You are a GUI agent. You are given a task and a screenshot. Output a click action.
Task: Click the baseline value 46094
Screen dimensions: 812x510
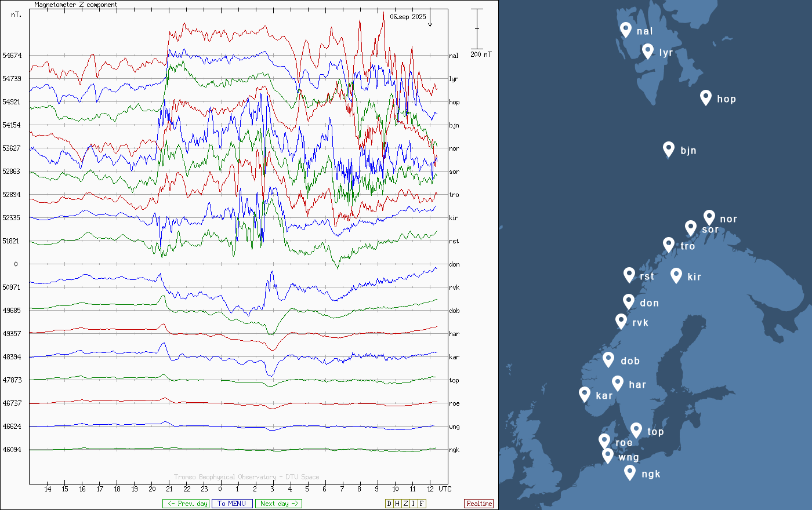12,450
